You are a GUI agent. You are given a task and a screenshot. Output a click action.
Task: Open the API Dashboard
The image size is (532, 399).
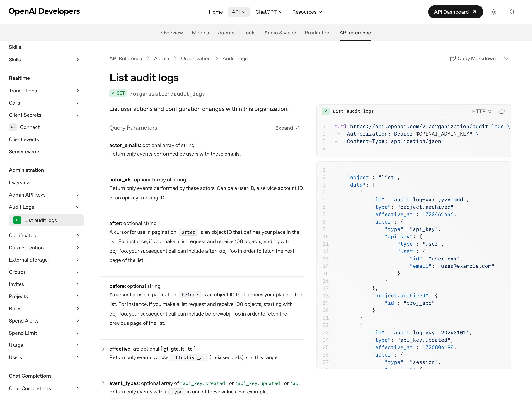click(455, 12)
